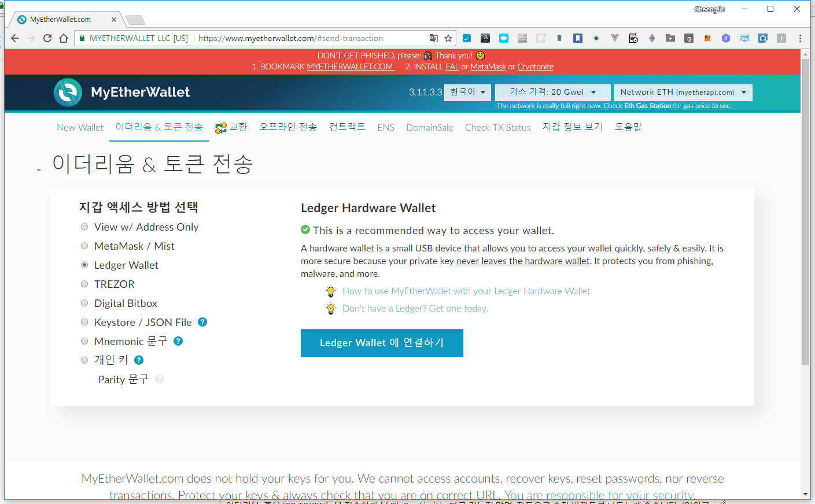Viewport: 815px width, 504px height.
Task: Click the GitHub octocat extension icon
Action: point(763,38)
